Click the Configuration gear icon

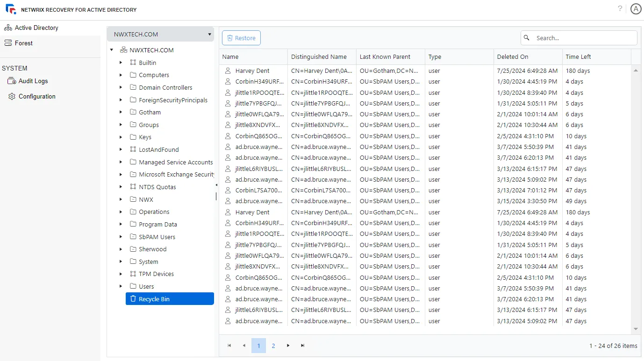tap(12, 96)
